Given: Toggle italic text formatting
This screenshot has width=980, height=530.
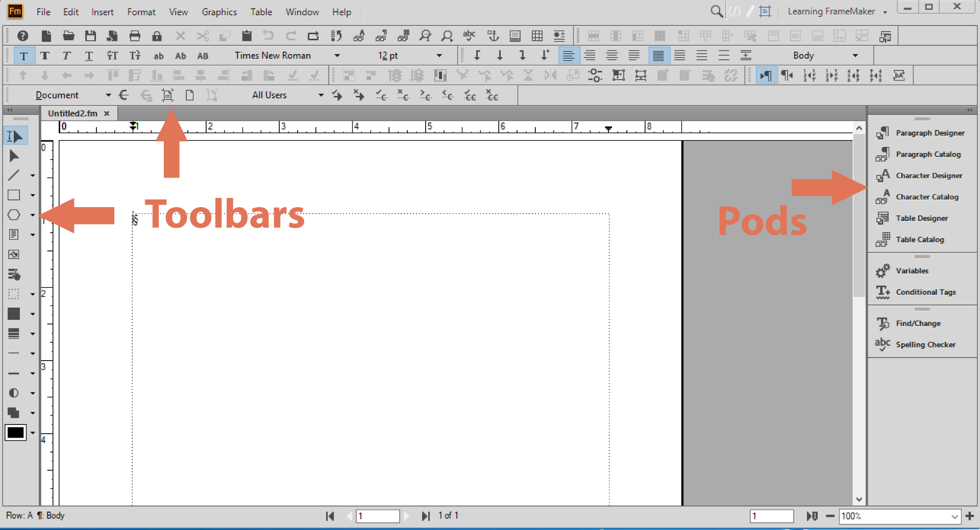Looking at the screenshot, I should 66,56.
